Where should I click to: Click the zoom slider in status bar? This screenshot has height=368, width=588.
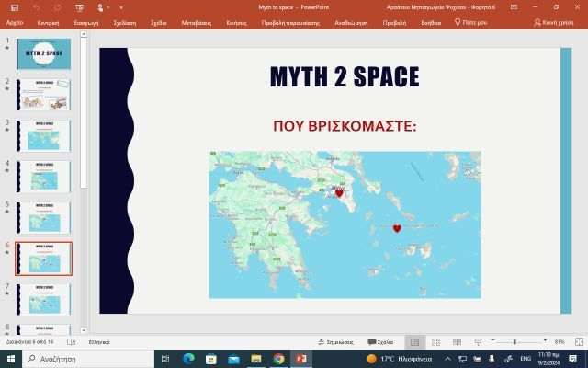(x=514, y=341)
